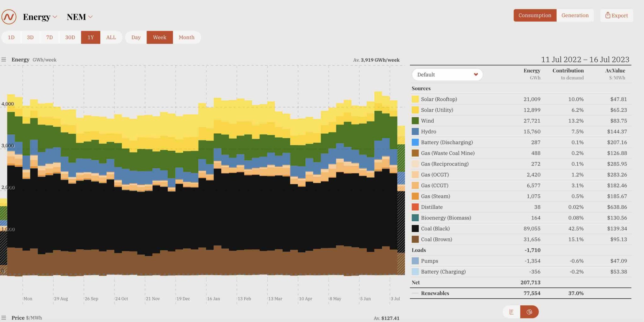This screenshot has width=644, height=322.
Task: Click the Wind legend square
Action: click(x=415, y=120)
